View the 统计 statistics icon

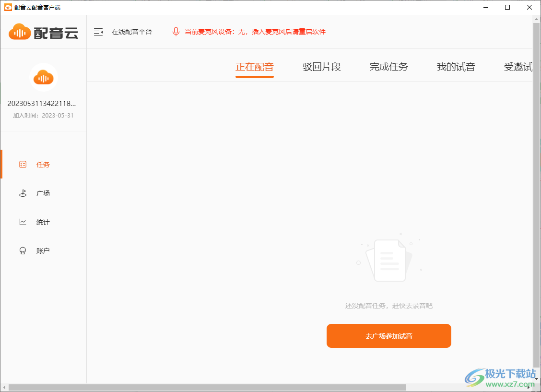(x=23, y=222)
